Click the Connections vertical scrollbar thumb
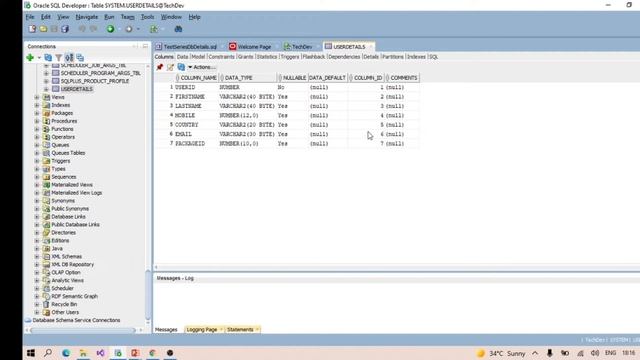Viewport: 640px width, 360px height. 148,294
